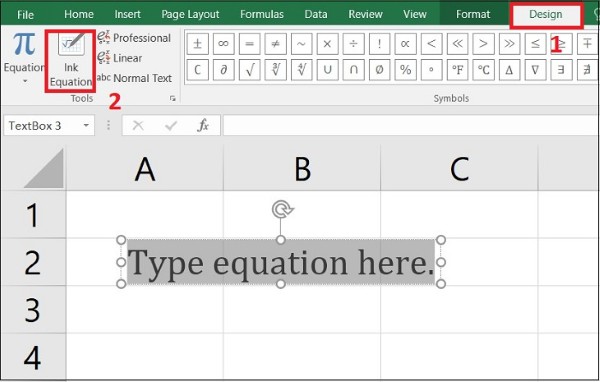
Task: Insert the multiplication sign symbol
Action: 327,44
